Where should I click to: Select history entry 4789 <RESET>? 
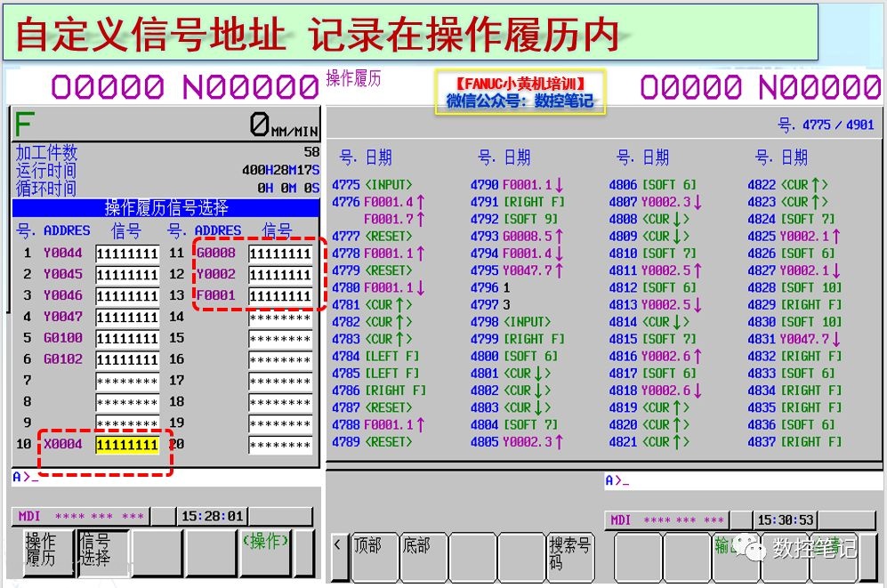click(x=372, y=441)
